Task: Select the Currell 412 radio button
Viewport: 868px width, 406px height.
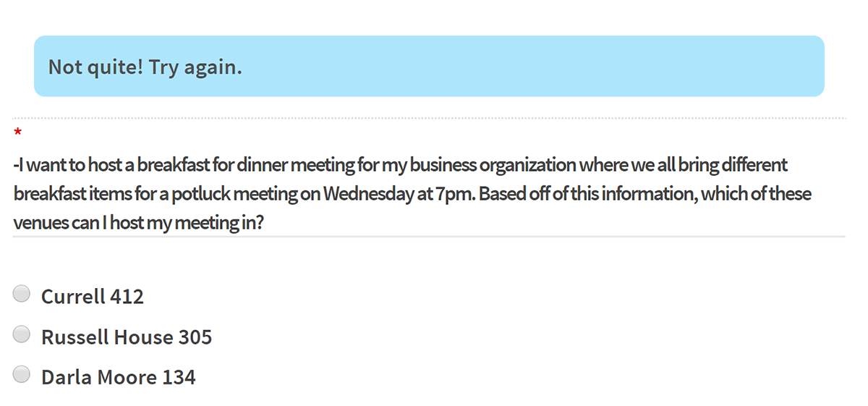Action: (22, 294)
